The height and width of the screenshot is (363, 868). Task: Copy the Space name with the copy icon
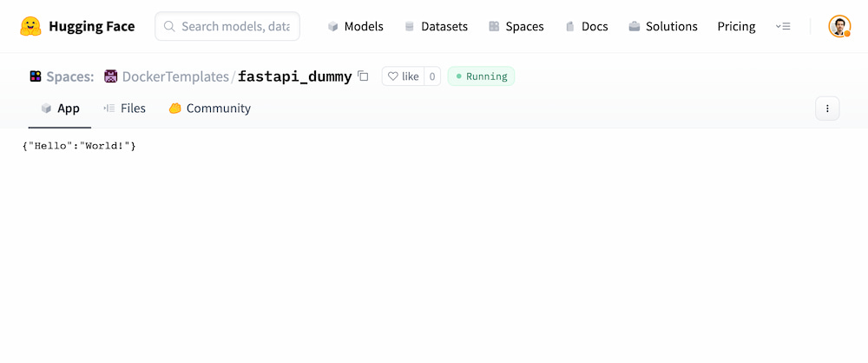363,76
